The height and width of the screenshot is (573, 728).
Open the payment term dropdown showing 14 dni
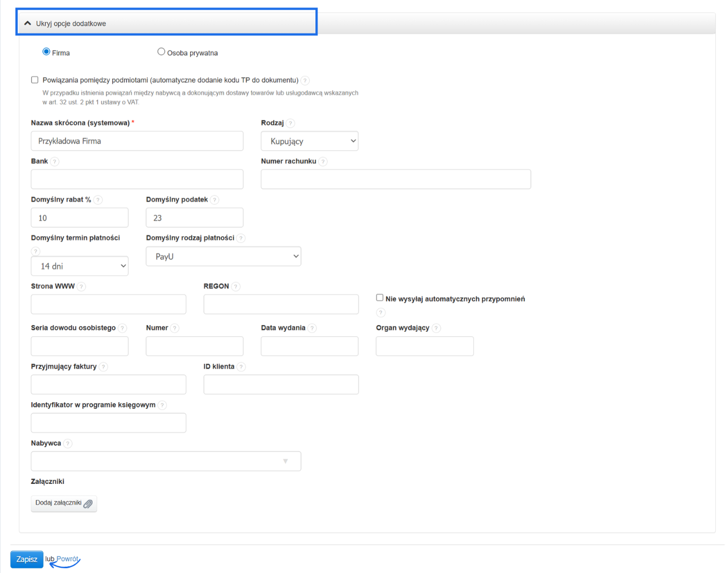tap(80, 266)
